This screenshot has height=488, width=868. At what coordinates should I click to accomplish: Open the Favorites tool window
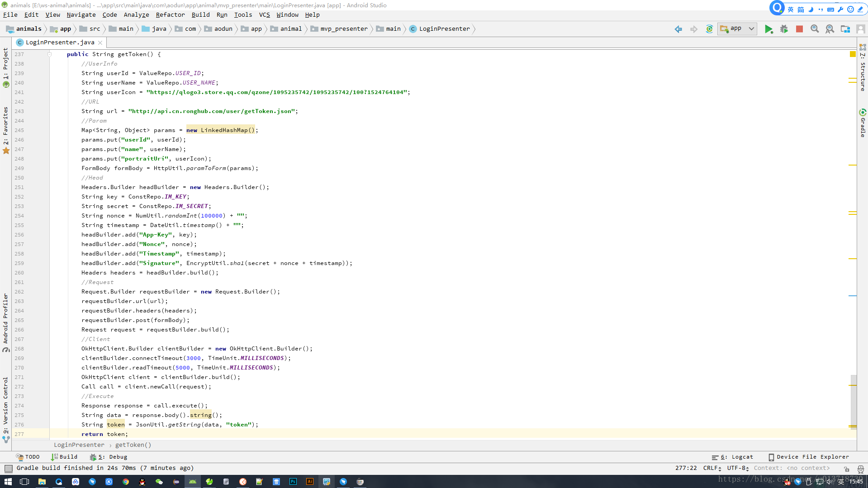pos(6,130)
